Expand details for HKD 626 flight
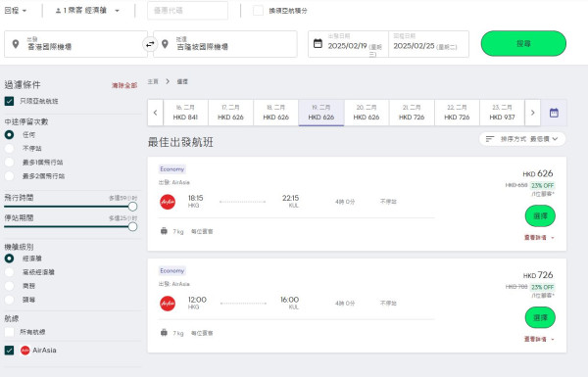This screenshot has height=377, width=588. click(539, 238)
